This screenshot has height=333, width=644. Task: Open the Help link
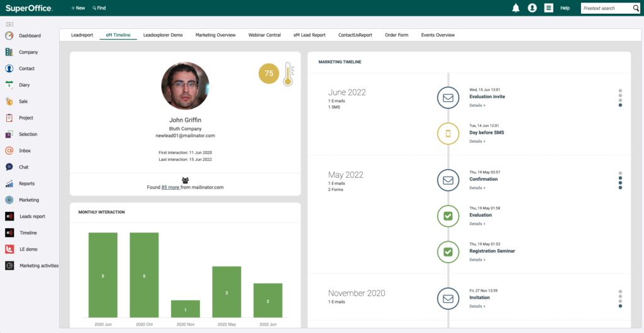[x=565, y=8]
